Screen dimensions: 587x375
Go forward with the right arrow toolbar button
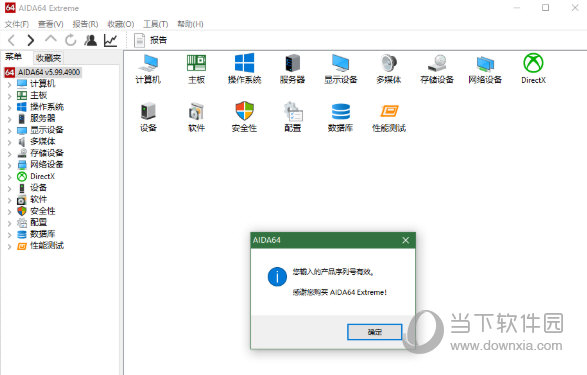click(x=31, y=40)
